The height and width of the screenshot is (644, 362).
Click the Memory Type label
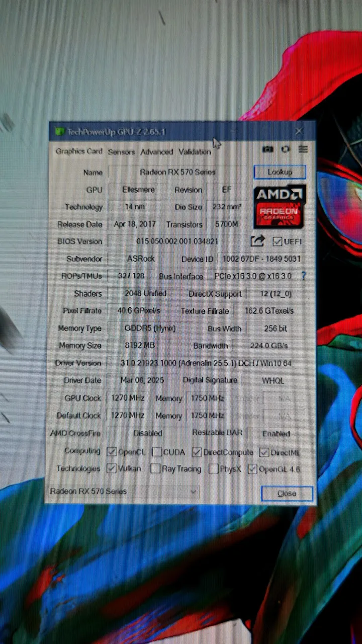click(79, 328)
